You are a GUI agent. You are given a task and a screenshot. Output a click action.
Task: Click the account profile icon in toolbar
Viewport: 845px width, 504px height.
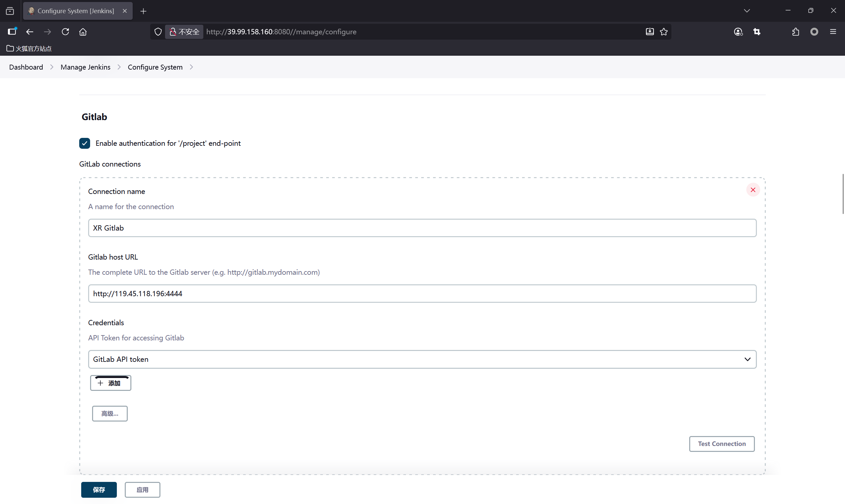[x=738, y=32]
